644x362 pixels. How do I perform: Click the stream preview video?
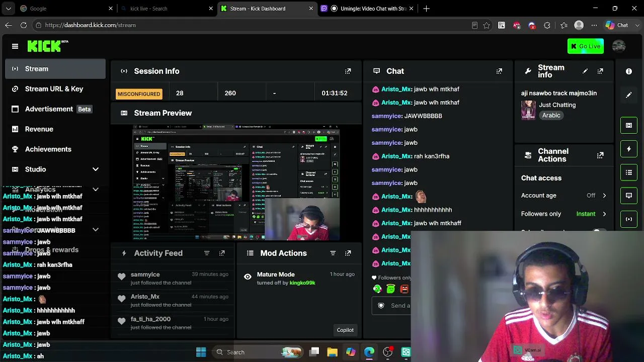coord(236,183)
